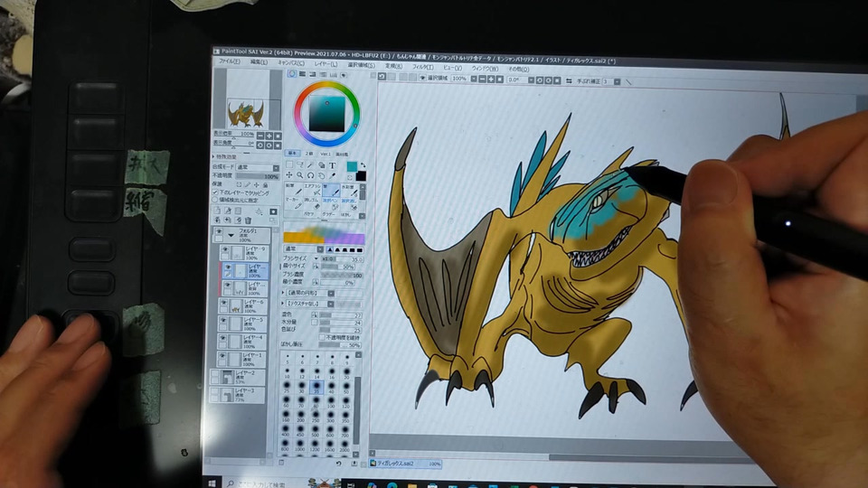Open the brush texture dropdown
Viewport: 868px width, 488px height.
(x=331, y=304)
